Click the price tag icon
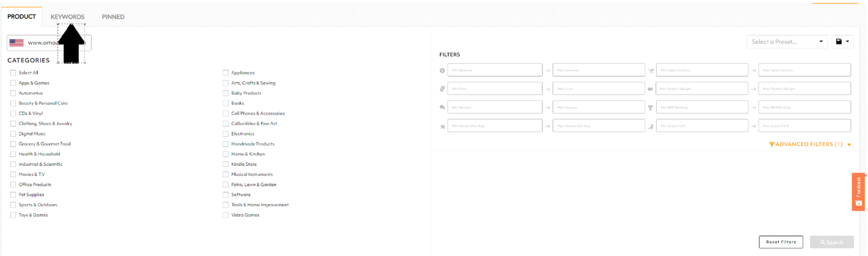 [x=442, y=89]
